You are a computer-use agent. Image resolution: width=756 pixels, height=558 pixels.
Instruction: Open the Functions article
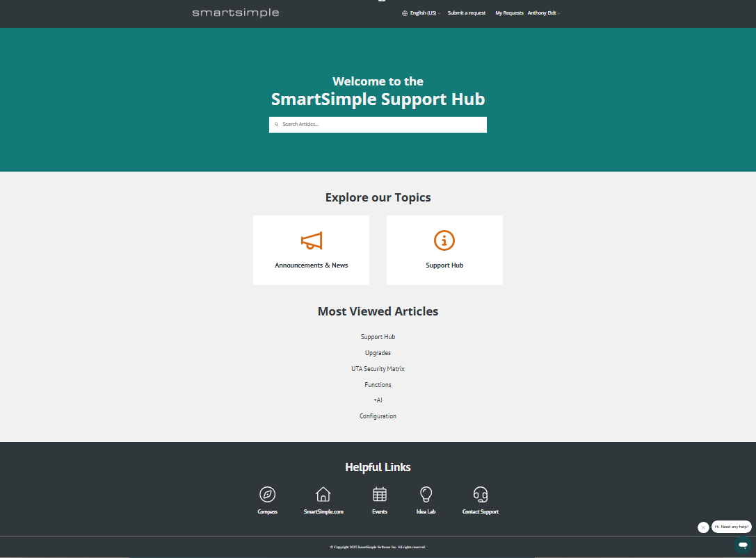(x=378, y=384)
